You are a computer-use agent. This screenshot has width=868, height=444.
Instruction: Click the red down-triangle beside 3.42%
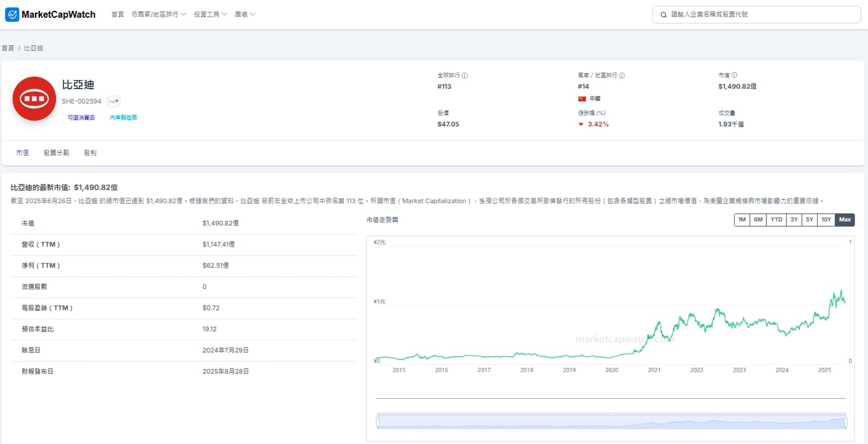click(581, 124)
